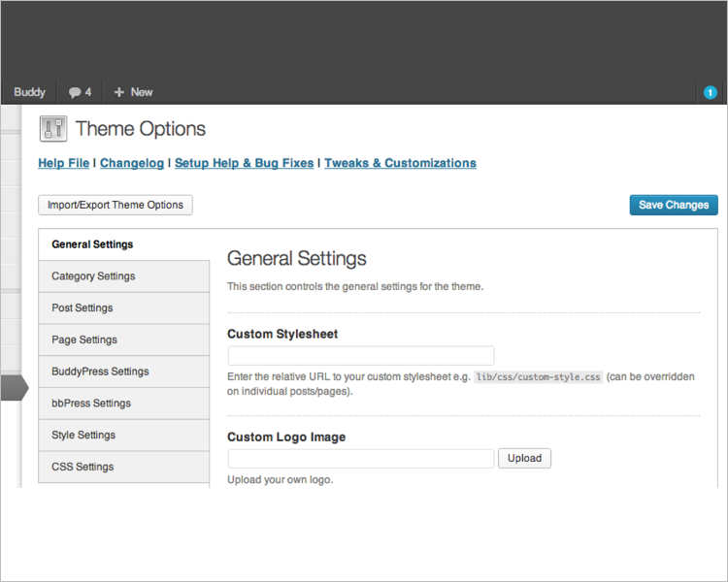Click the plus New icon
Image resolution: width=728 pixels, height=582 pixels.
[x=118, y=92]
